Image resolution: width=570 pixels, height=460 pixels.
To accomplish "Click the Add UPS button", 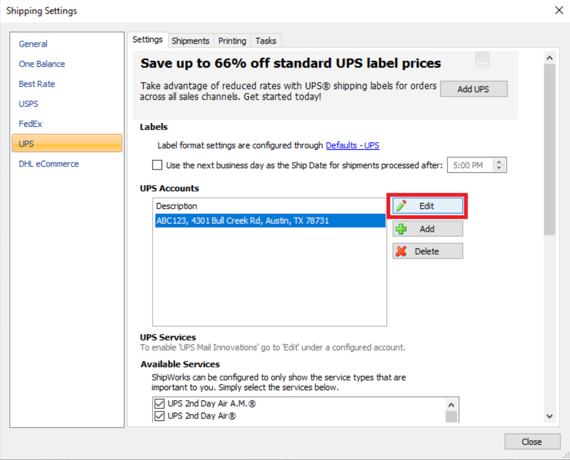I will [x=474, y=89].
